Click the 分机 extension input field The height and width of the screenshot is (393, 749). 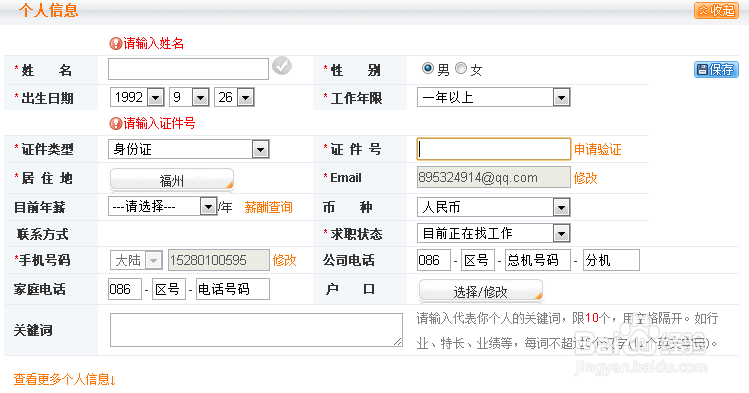pyautogui.click(x=611, y=260)
